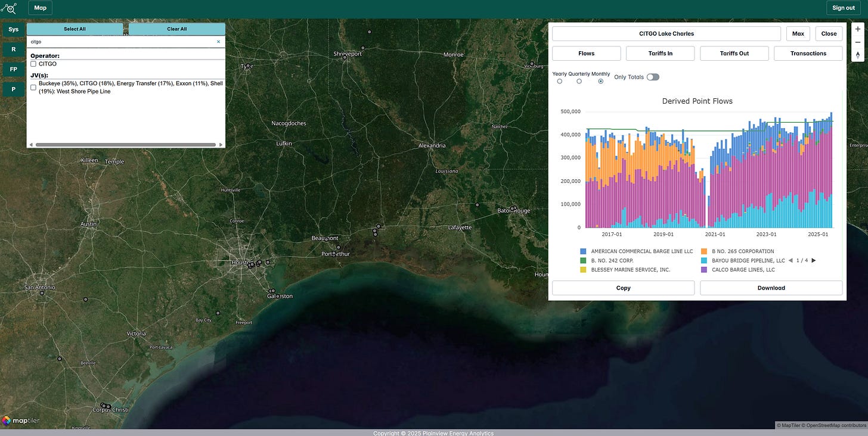Switch to the Transactions tab

pyautogui.click(x=808, y=53)
